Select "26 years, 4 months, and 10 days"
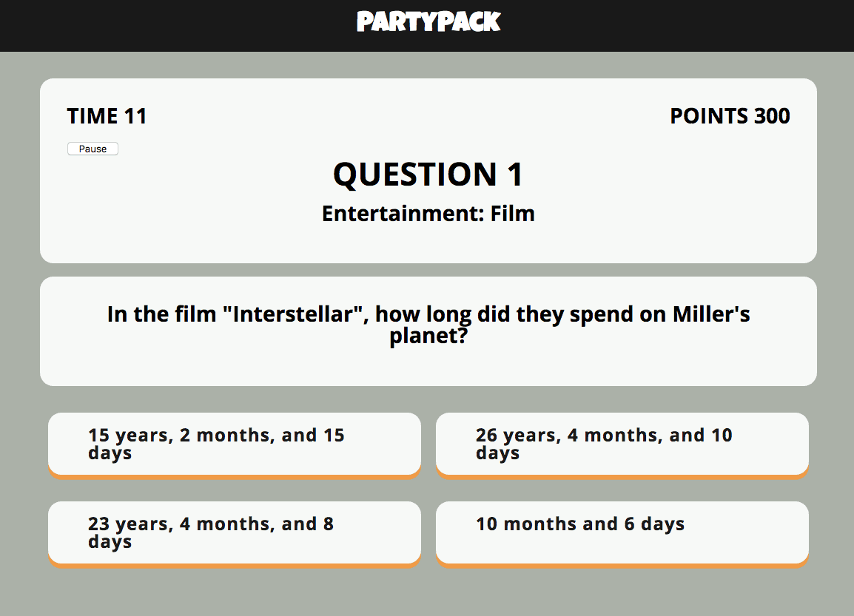The height and width of the screenshot is (616, 854). [622, 444]
